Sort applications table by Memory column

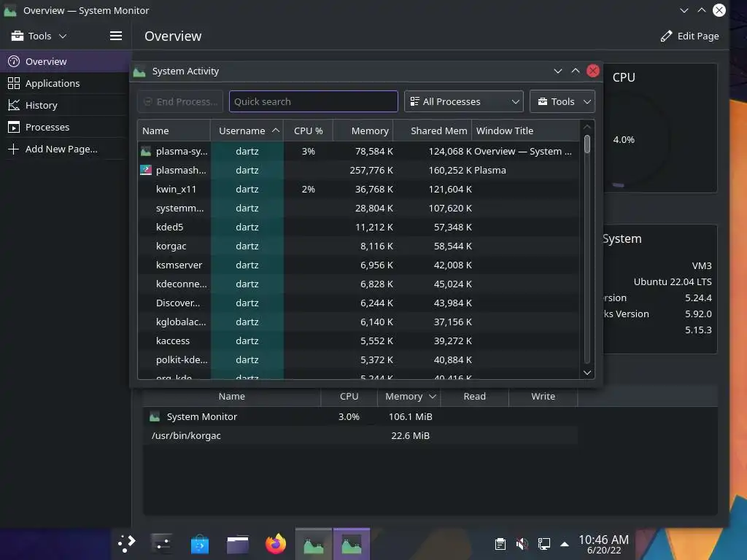click(409, 396)
